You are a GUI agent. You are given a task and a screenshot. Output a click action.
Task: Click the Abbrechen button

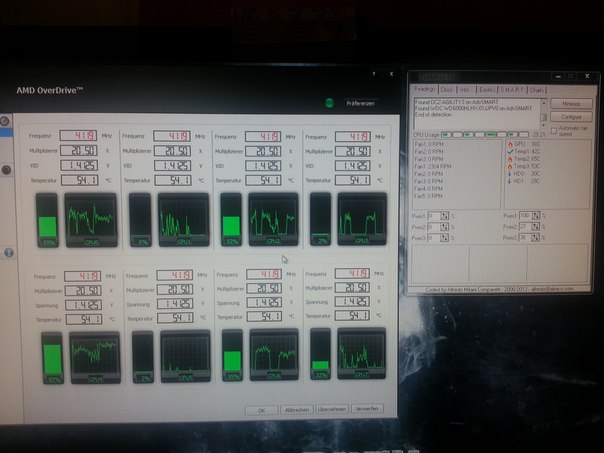coord(297,410)
